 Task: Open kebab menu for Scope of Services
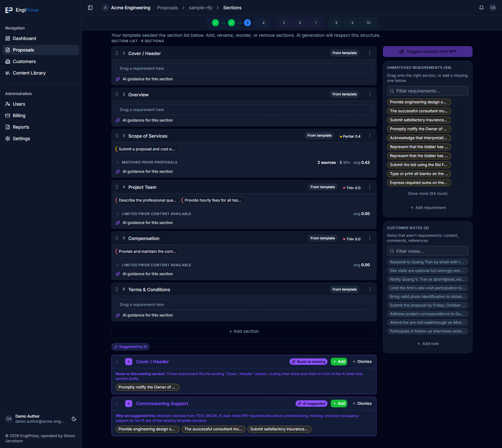[x=370, y=136]
